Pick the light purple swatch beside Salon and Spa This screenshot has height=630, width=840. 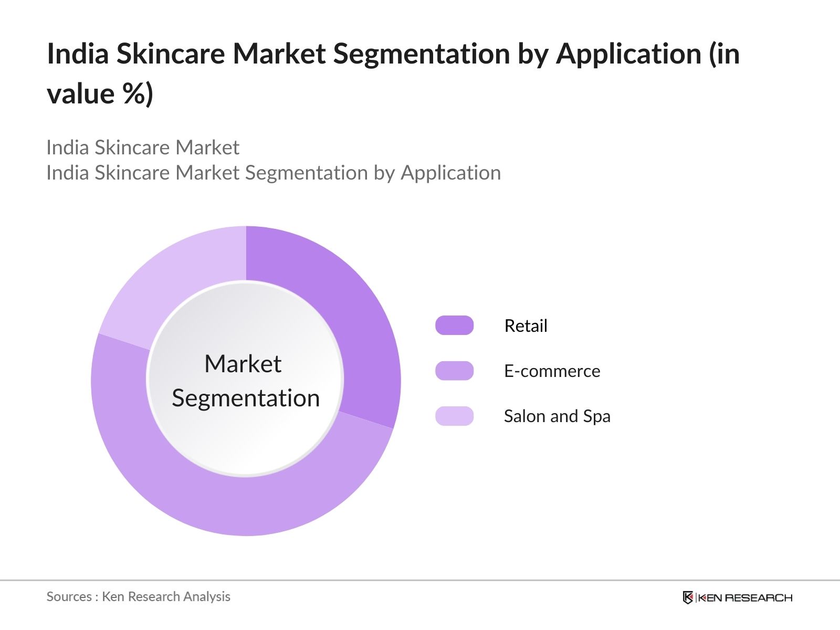click(455, 416)
